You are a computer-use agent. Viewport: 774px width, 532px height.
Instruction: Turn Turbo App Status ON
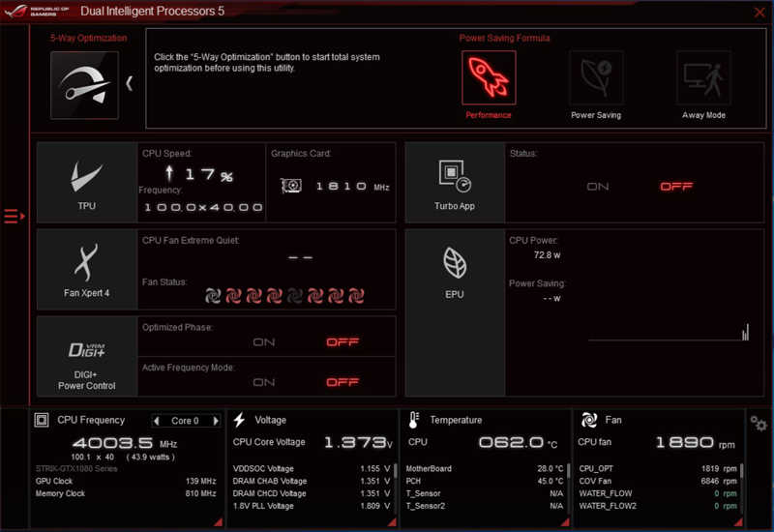point(598,187)
